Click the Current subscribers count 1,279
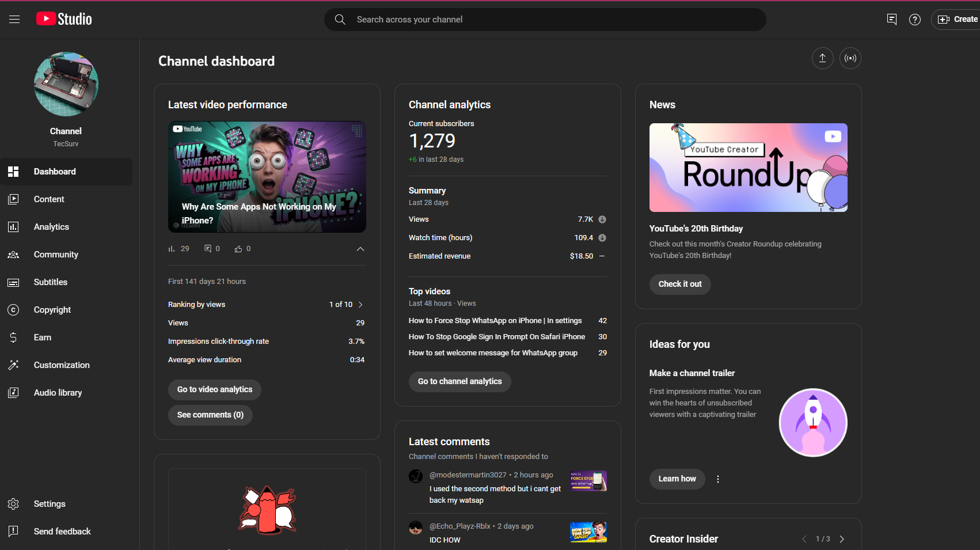 432,141
